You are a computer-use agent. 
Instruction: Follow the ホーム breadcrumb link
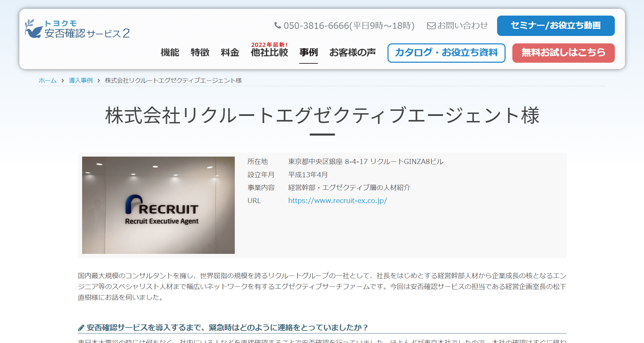pos(48,81)
